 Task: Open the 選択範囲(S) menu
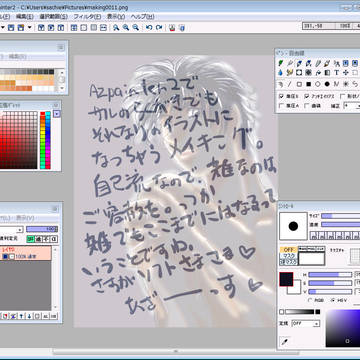tap(53, 16)
